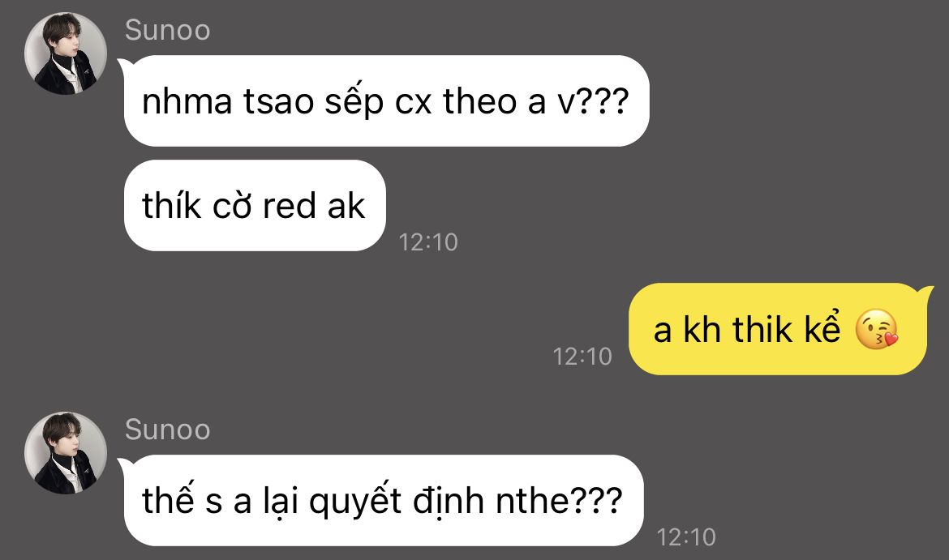The width and height of the screenshot is (949, 560).
Task: Open Sunoo's profile picture above first message
Action: pyautogui.click(x=66, y=53)
